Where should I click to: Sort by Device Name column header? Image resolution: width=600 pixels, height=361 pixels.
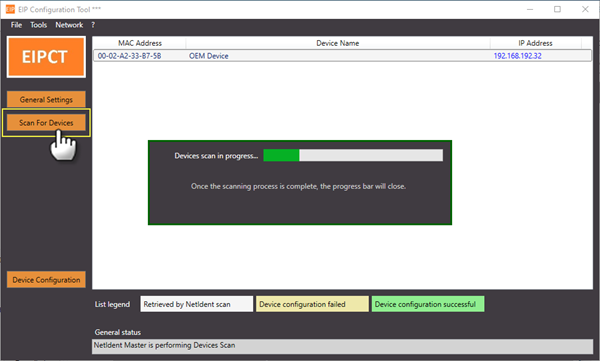tap(338, 43)
